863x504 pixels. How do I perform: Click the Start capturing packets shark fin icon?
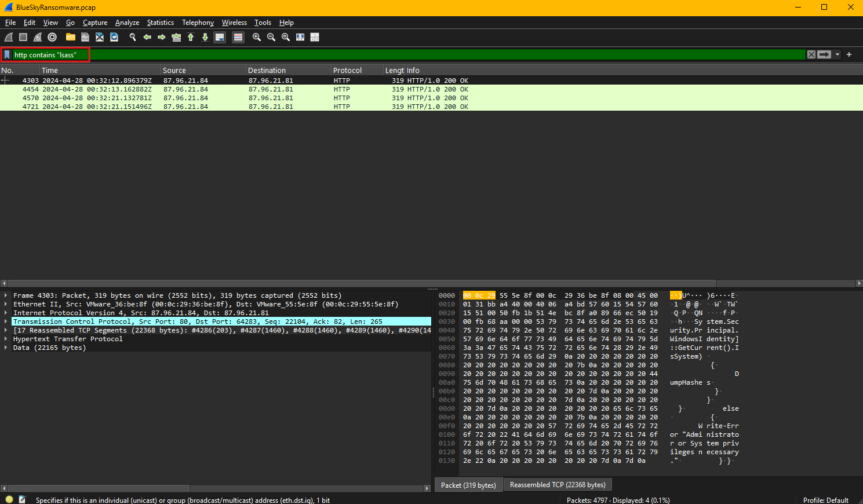(x=9, y=37)
